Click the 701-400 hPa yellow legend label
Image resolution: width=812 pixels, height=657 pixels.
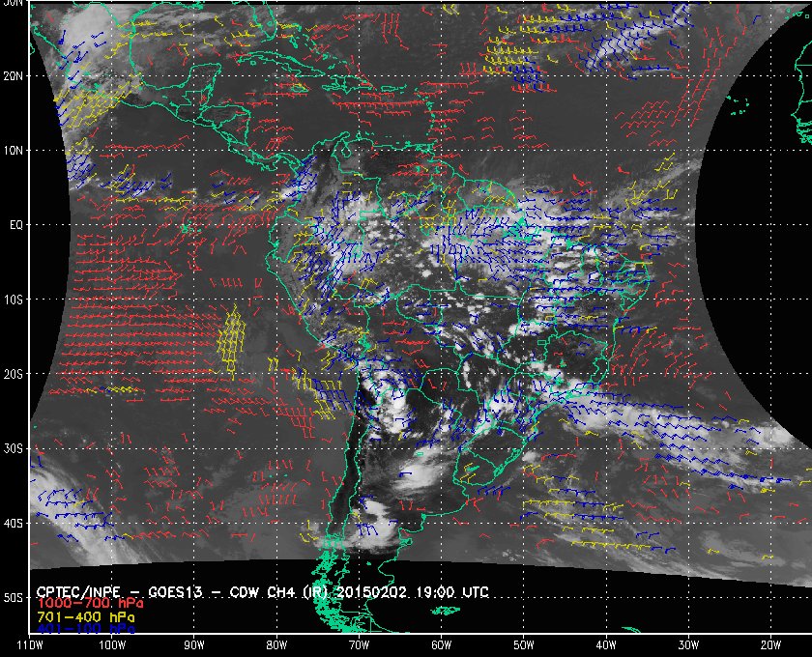pos(85,617)
